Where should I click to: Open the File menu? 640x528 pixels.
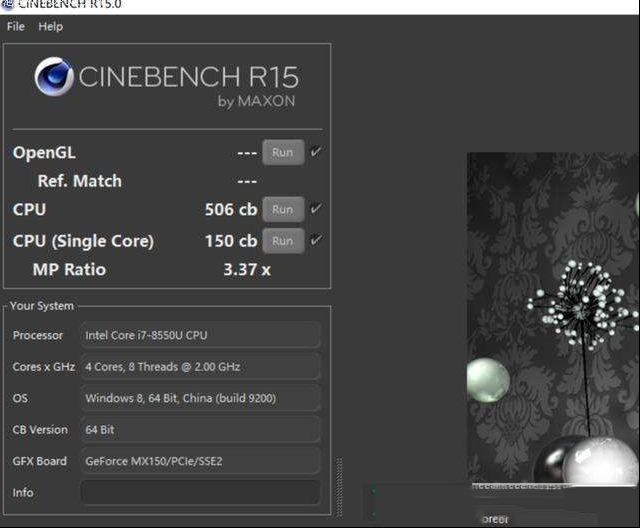click(16, 27)
